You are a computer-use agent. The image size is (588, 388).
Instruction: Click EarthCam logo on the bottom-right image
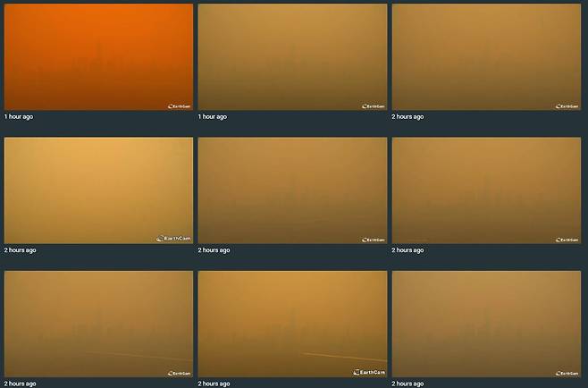point(567,373)
